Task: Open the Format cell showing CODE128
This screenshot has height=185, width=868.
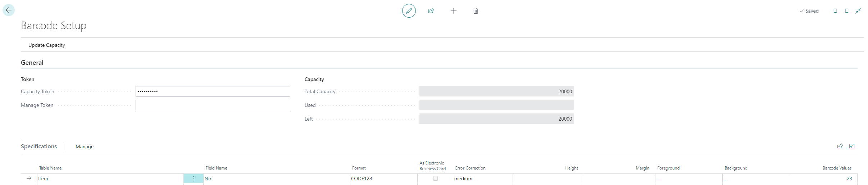Action: click(x=383, y=179)
